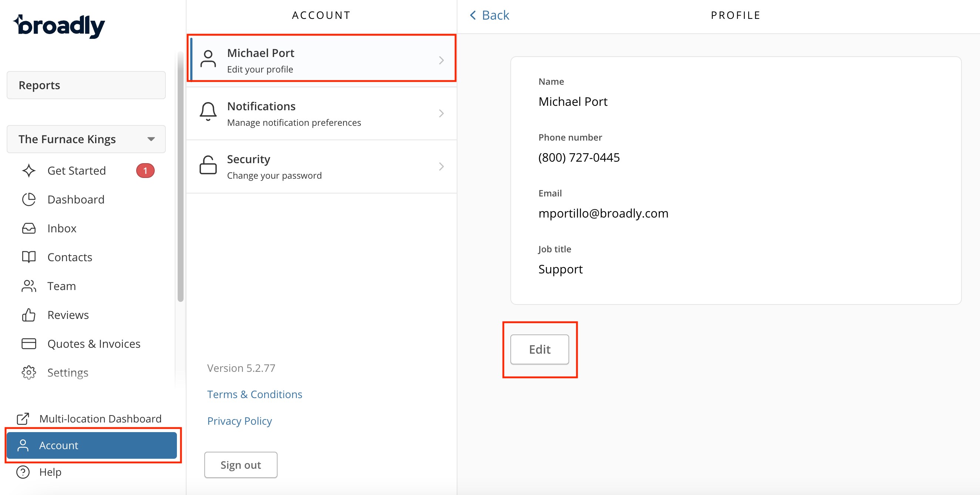Screen dimensions: 980x495
Task: Click the 'Name' field label
Action: [551, 81]
